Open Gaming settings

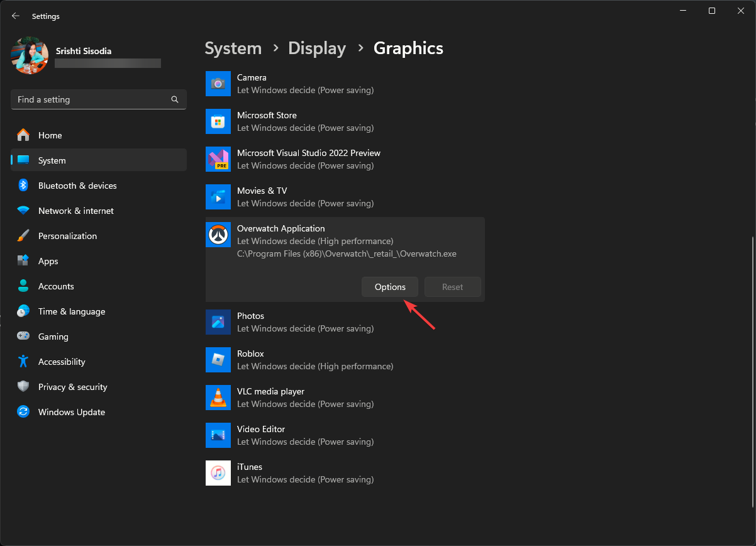point(99,337)
